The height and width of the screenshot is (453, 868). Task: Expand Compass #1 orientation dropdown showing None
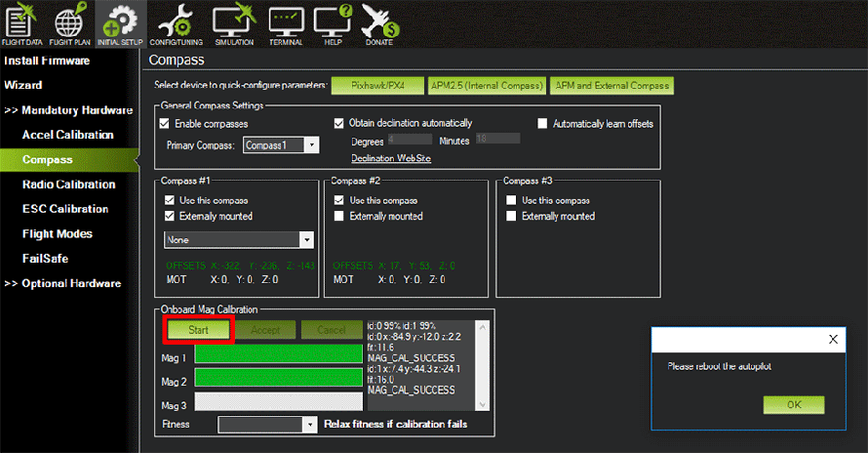[238, 239]
